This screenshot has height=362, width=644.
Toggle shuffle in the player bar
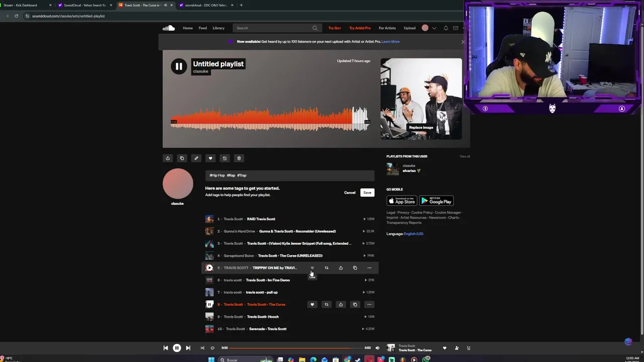pyautogui.click(x=202, y=348)
